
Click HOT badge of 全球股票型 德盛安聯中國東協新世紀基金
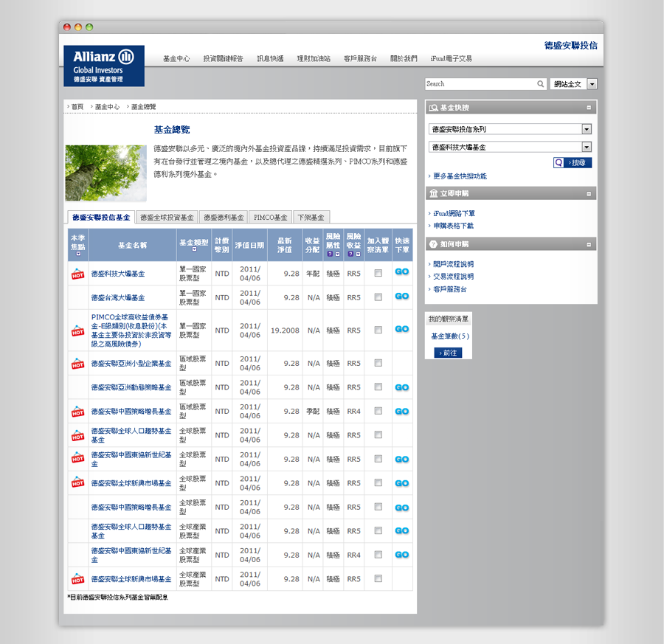[x=77, y=457]
